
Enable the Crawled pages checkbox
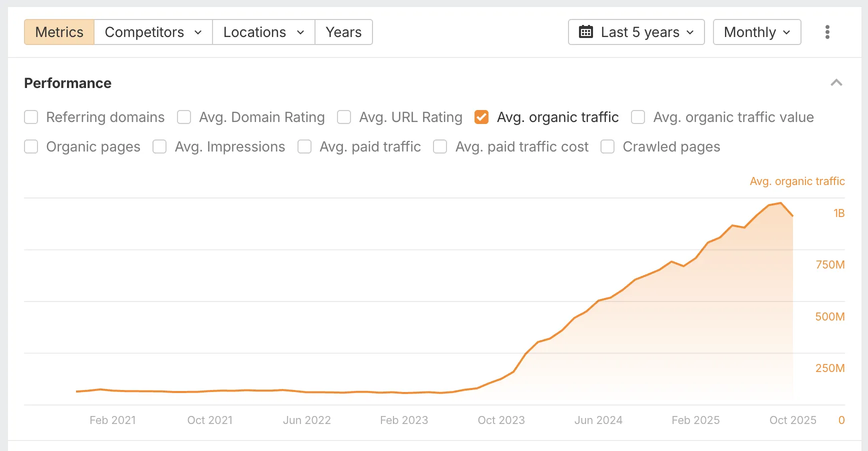pyautogui.click(x=607, y=146)
